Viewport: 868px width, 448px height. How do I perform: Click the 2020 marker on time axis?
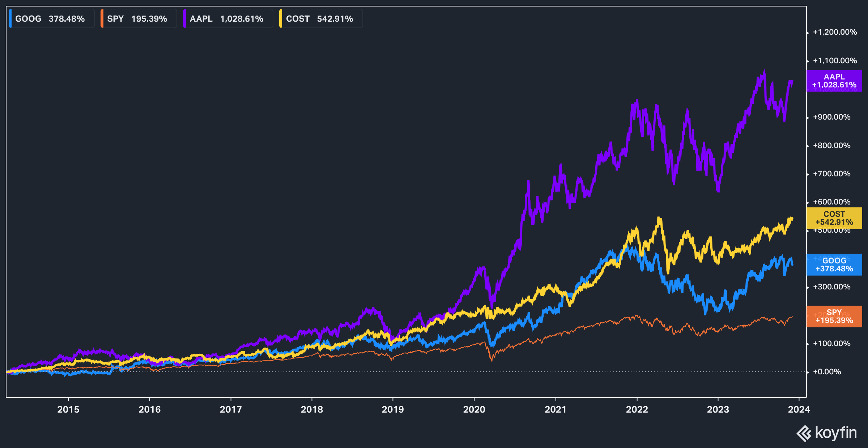tap(474, 409)
